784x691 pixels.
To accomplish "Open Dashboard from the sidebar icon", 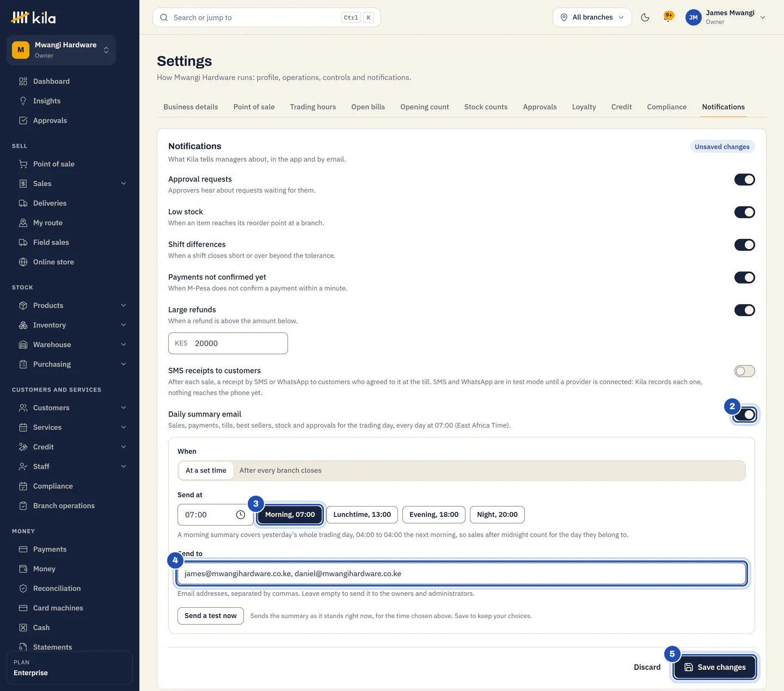I will [23, 81].
